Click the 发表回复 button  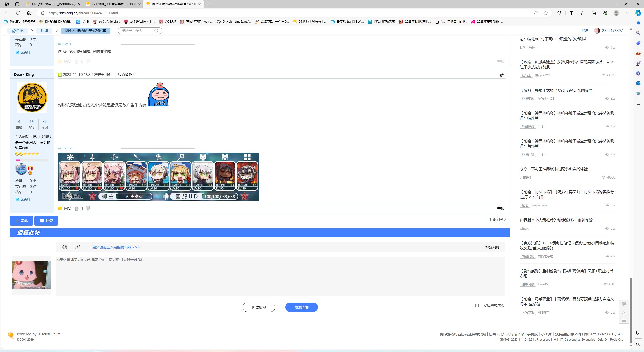pos(301,307)
